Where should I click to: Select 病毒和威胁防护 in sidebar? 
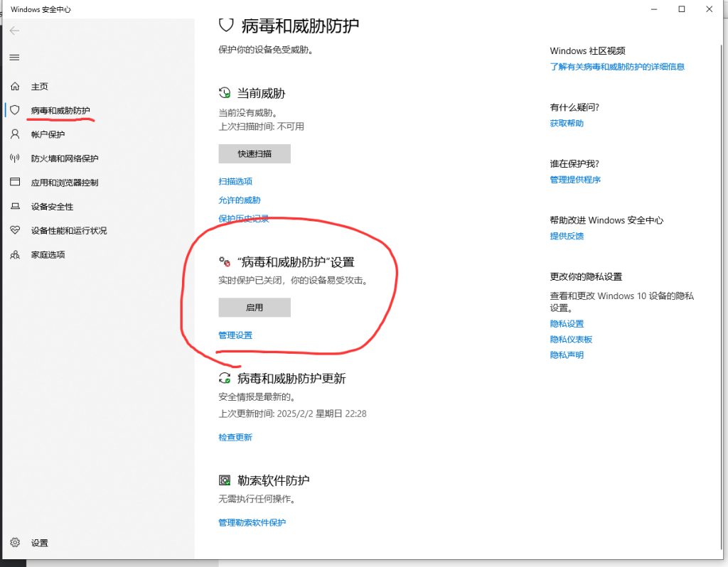(x=60, y=110)
